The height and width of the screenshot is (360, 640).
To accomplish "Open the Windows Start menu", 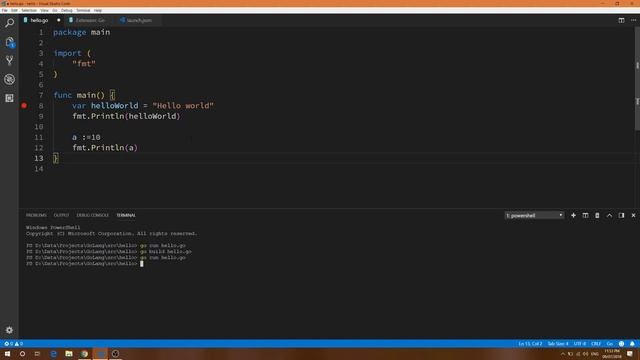I will coord(7,353).
